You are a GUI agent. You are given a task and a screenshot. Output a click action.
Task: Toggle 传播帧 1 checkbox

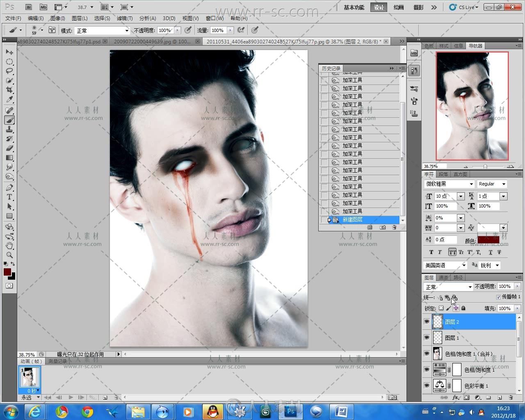[x=498, y=297]
